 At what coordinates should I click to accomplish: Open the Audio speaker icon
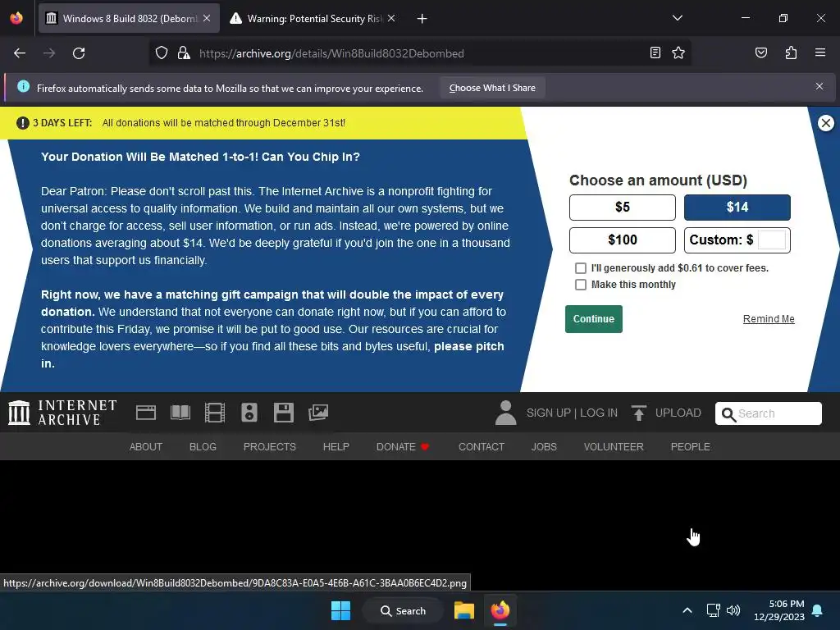click(x=249, y=413)
